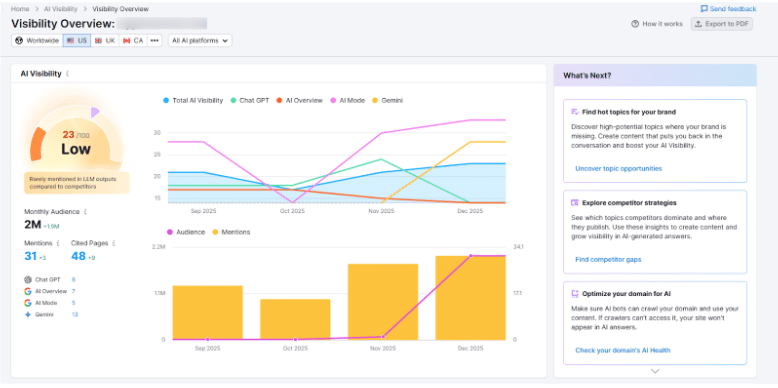Toggle Audience series in lower chart legend
This screenshot has height=388, width=778.
pos(186,232)
